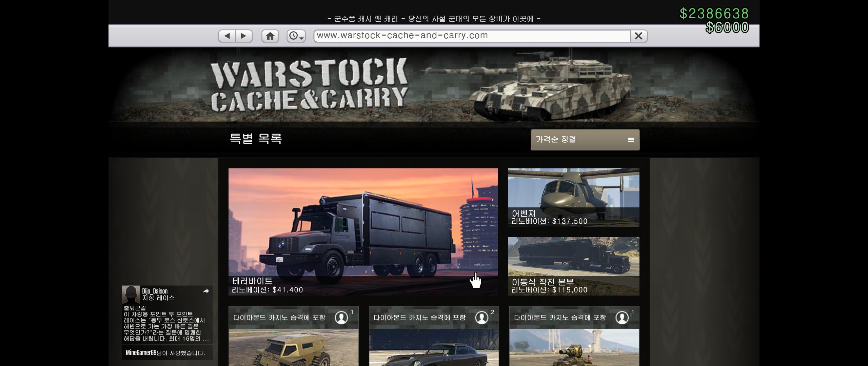Open the black car casino heist card
Screen dimensions: 868x366
point(434,336)
